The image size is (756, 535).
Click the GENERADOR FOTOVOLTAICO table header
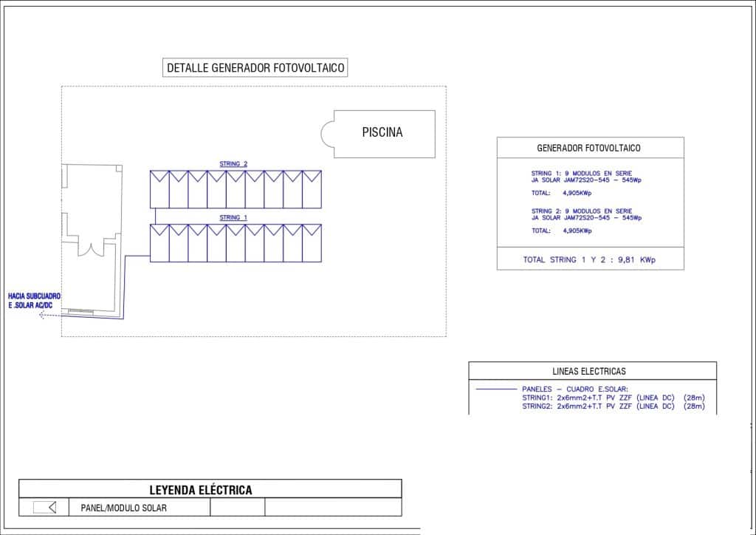click(x=589, y=148)
